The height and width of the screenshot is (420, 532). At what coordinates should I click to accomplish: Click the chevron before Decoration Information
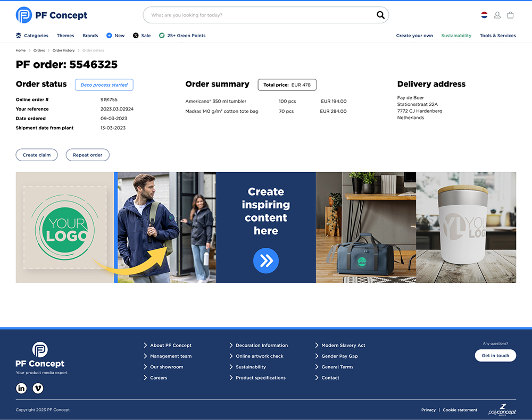tap(231, 345)
